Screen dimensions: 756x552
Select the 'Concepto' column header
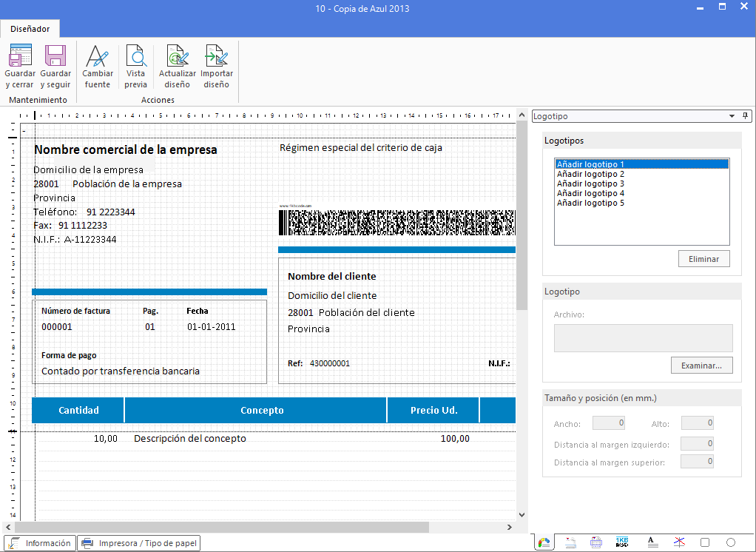[256, 410]
